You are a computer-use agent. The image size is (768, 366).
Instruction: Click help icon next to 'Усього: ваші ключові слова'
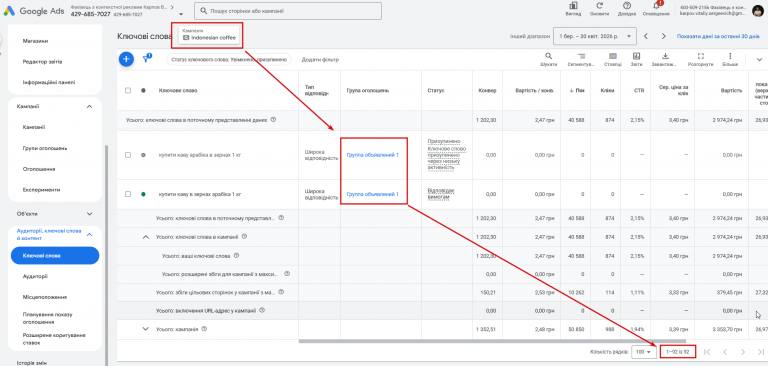(236, 255)
